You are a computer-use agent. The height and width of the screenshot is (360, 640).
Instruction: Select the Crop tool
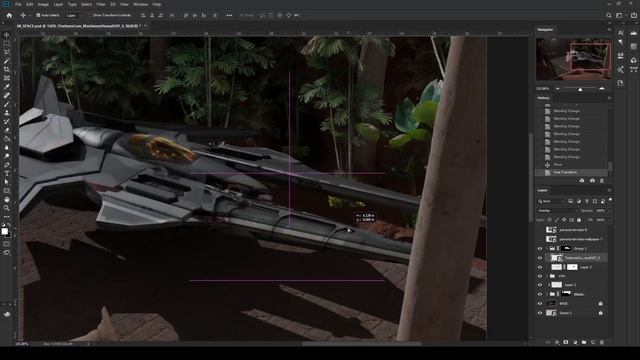(x=7, y=69)
